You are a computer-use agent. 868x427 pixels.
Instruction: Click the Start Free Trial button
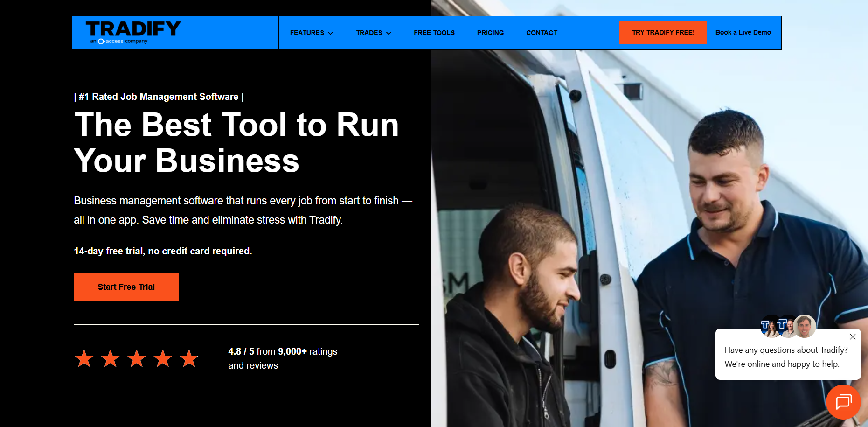click(126, 287)
